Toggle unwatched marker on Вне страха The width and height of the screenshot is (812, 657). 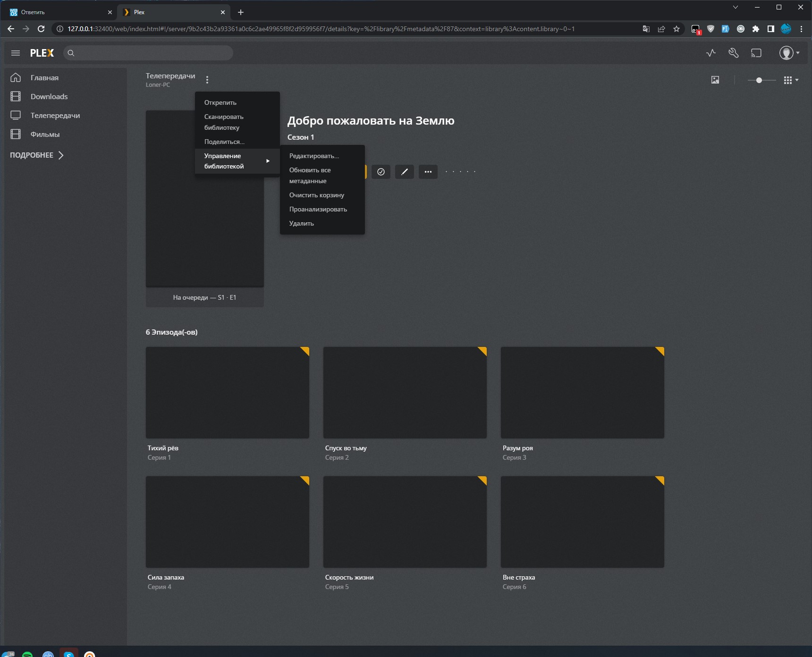coord(660,480)
